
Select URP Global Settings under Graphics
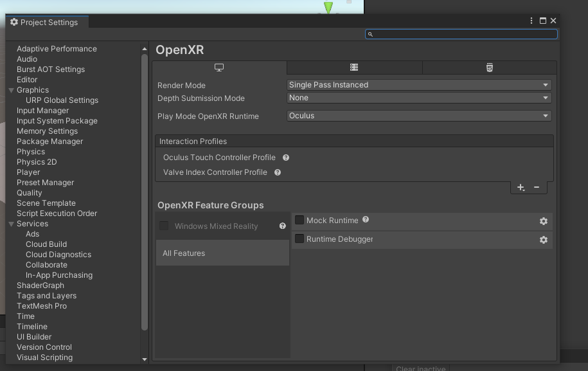coord(60,100)
